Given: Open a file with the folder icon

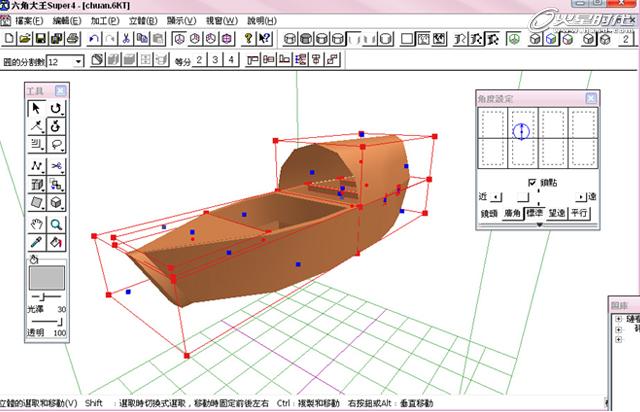Looking at the screenshot, I should (25, 39).
